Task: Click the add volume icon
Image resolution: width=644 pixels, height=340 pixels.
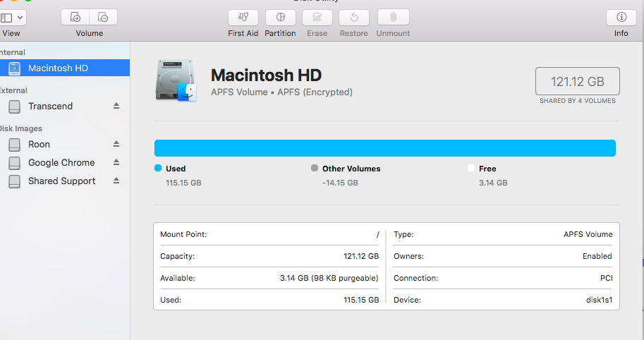Action: [x=75, y=17]
